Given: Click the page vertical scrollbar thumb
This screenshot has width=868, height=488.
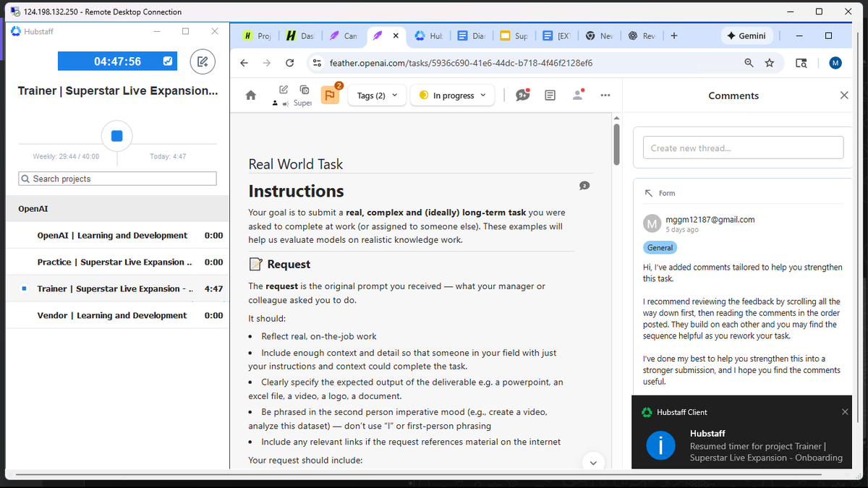Looking at the screenshot, I should tap(616, 144).
